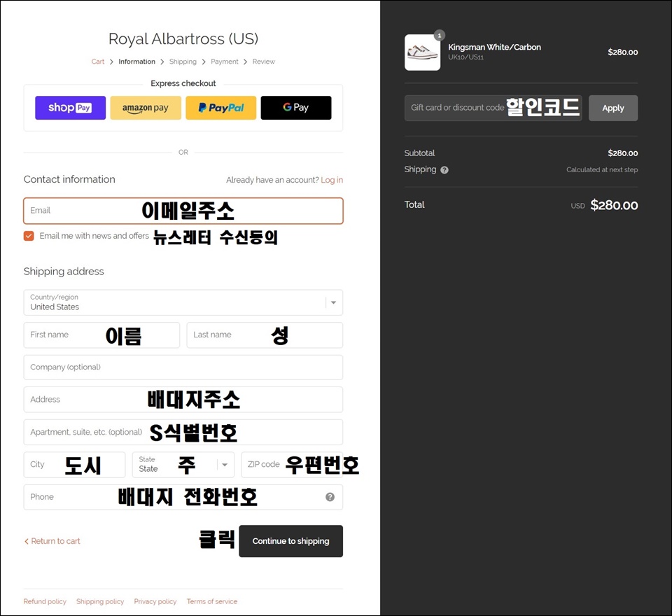Open the Information breadcrumb step
This screenshot has height=616, width=672.
[x=136, y=62]
